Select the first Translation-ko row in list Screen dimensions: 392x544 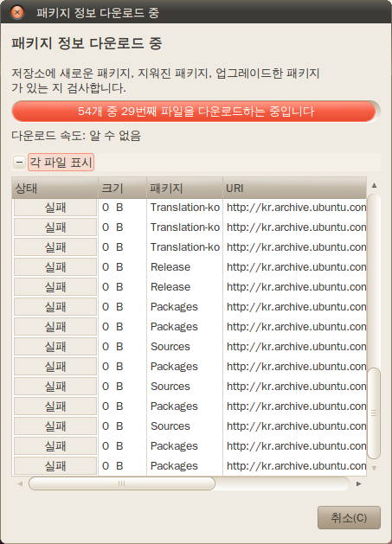click(x=190, y=208)
